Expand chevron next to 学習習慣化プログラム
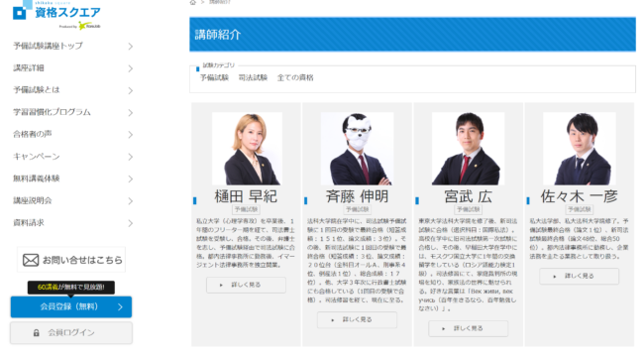The height and width of the screenshot is (358, 644). click(x=130, y=113)
